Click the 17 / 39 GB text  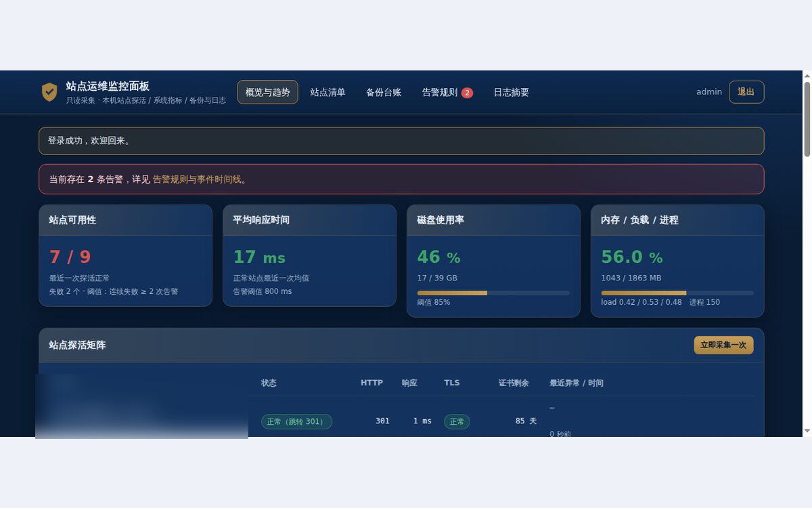(x=437, y=278)
